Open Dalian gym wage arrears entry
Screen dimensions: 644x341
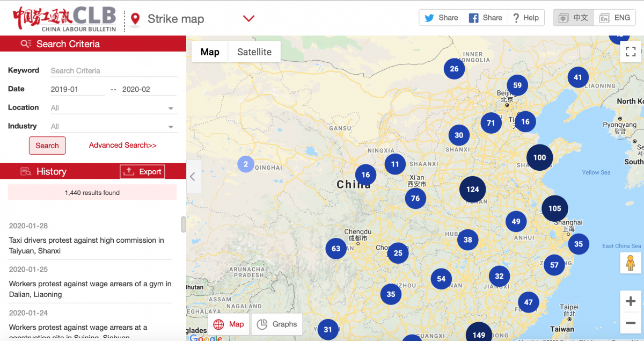(90, 289)
